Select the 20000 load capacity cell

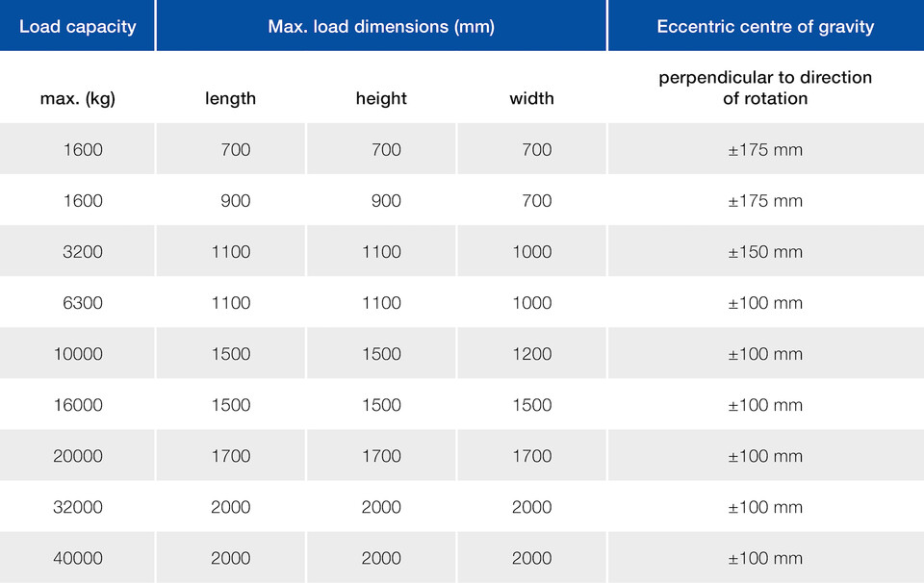pos(77,456)
